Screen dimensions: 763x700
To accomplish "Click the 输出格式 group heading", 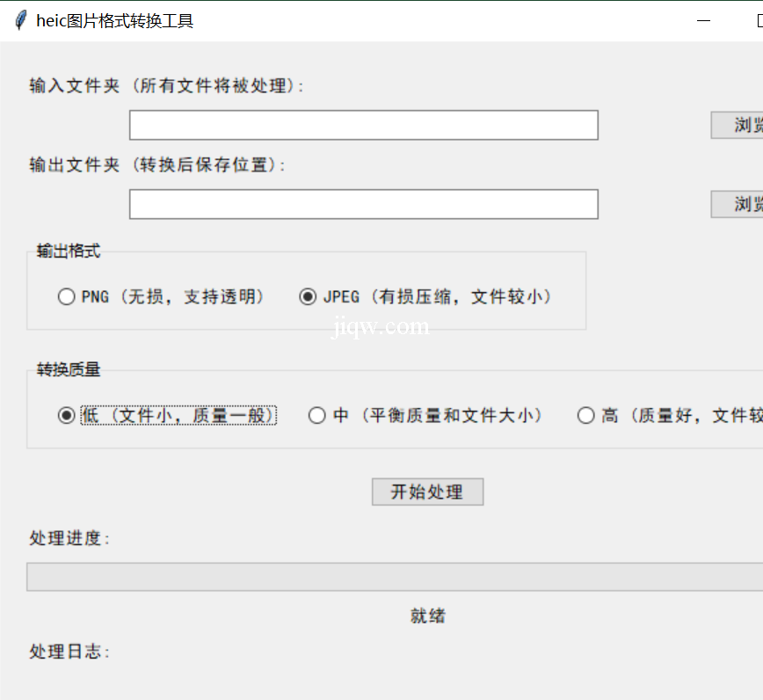I will pyautogui.click(x=69, y=252).
